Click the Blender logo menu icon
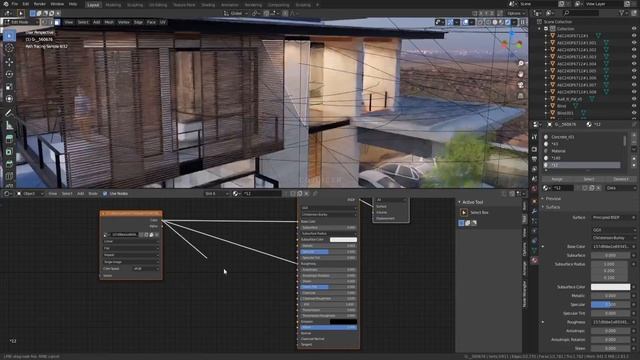The image size is (640, 360). (5, 4)
